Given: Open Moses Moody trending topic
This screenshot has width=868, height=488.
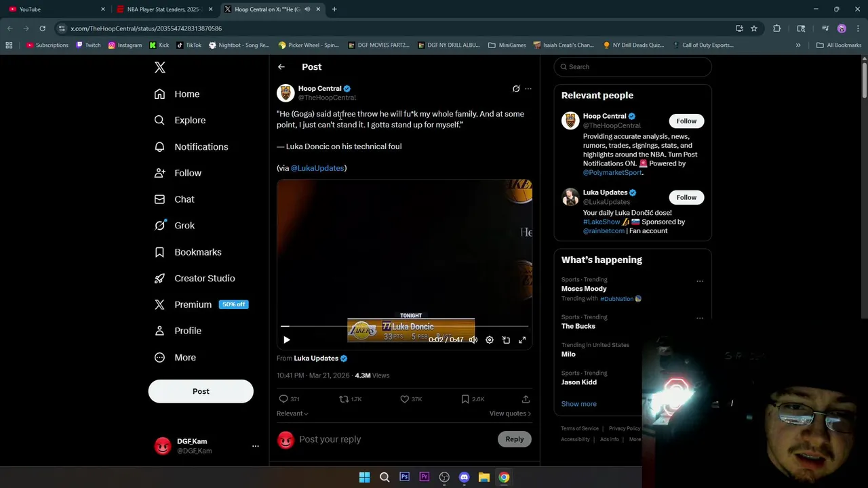Looking at the screenshot, I should 584,289.
